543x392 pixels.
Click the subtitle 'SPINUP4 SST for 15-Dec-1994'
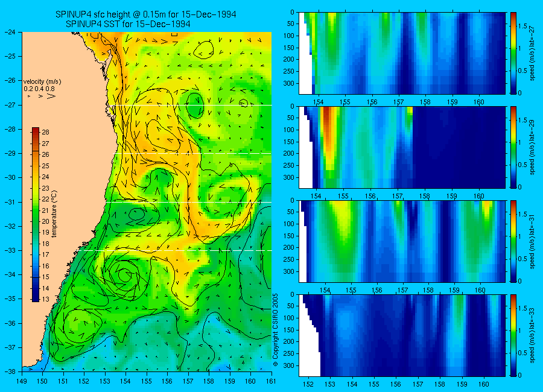pyautogui.click(x=128, y=24)
